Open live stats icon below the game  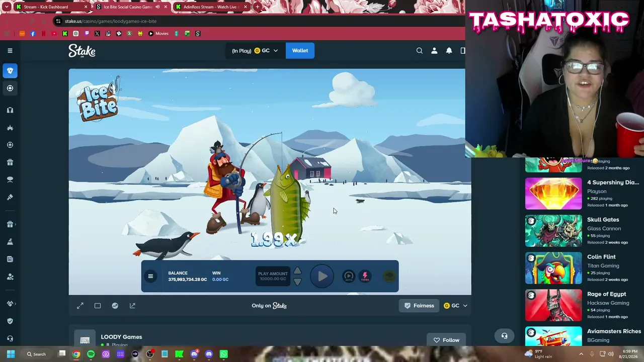[115, 306]
